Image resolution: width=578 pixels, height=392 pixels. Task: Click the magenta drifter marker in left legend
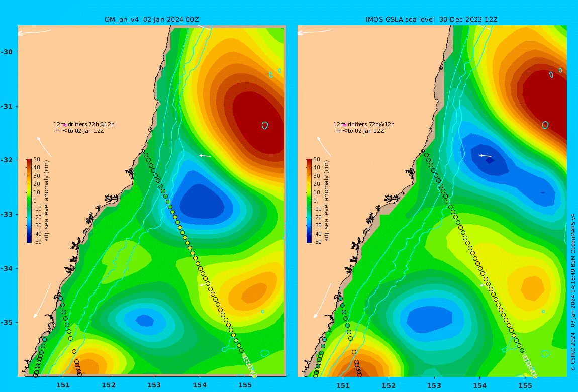(65, 125)
